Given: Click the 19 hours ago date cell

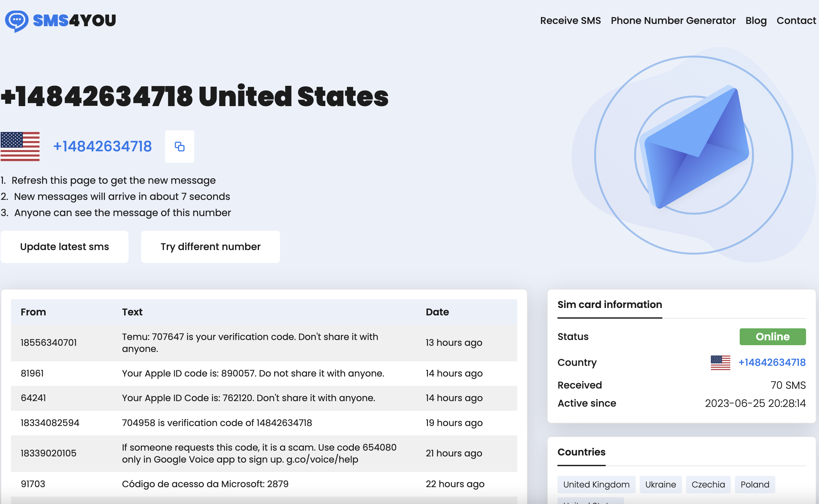Looking at the screenshot, I should click(454, 423).
